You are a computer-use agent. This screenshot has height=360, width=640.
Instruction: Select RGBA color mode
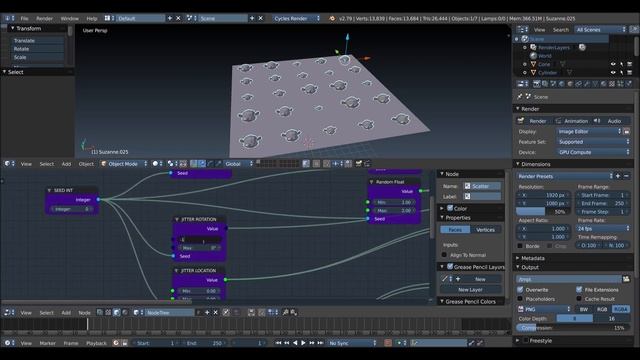pos(621,309)
